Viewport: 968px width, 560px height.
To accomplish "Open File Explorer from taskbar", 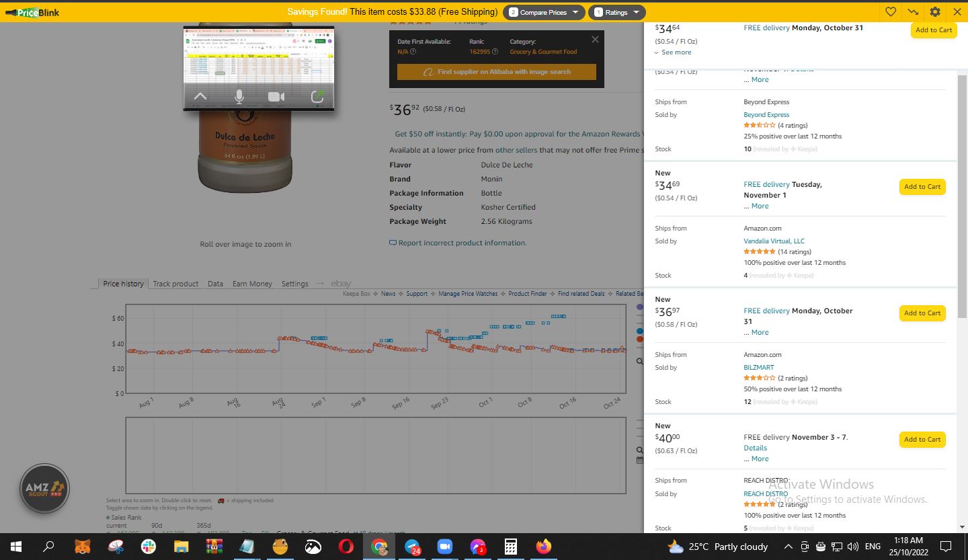I will pyautogui.click(x=181, y=547).
